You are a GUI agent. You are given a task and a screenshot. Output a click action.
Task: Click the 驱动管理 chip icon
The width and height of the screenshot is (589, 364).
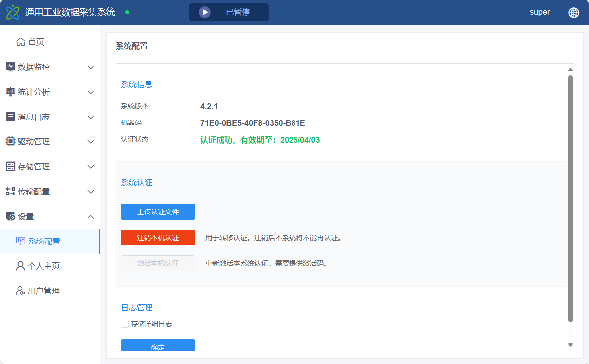pyautogui.click(x=10, y=141)
